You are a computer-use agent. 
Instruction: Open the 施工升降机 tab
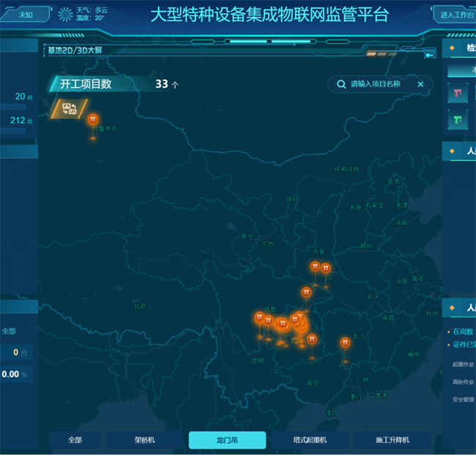click(x=392, y=440)
